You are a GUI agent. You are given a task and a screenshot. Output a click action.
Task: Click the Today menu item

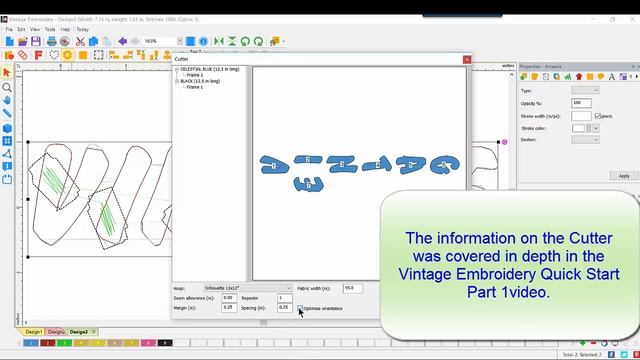pyautogui.click(x=82, y=29)
